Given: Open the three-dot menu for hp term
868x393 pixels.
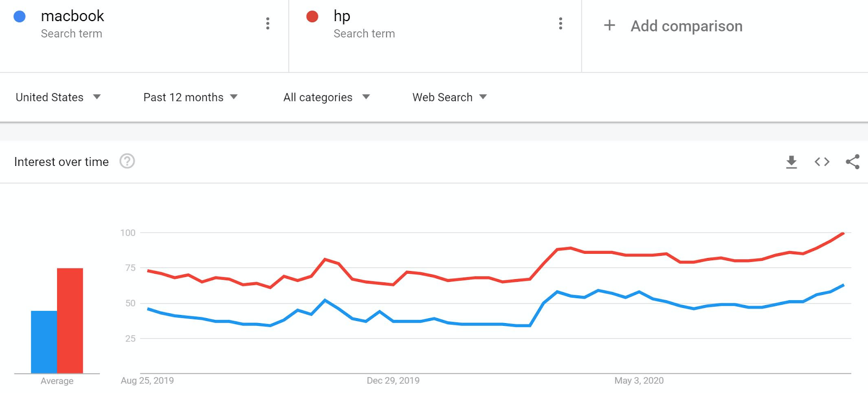Looking at the screenshot, I should pyautogui.click(x=560, y=23).
